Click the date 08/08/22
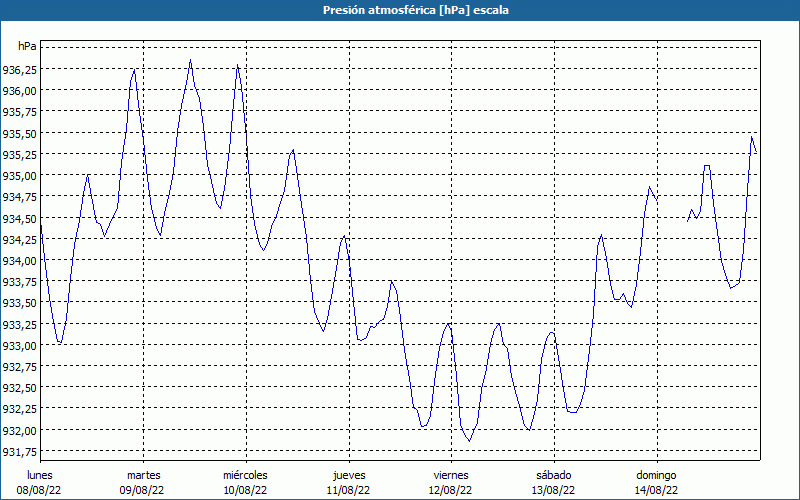The width and height of the screenshot is (800, 500). 40,490
